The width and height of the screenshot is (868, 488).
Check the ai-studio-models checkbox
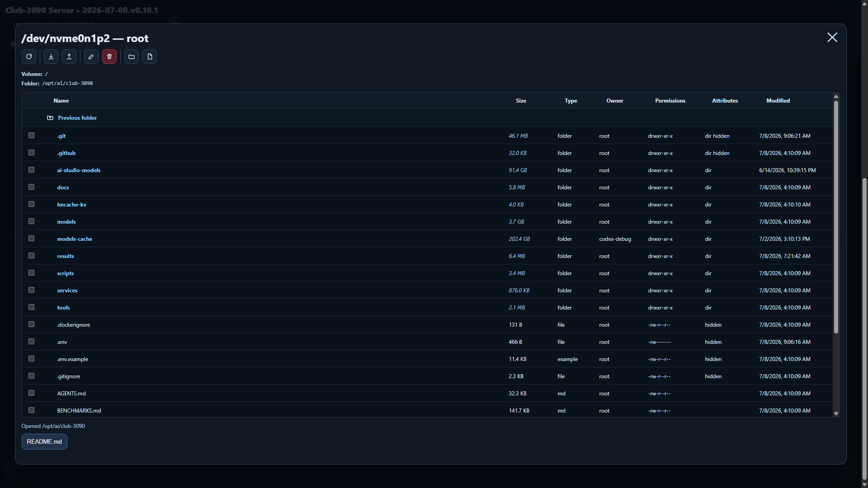tap(32, 170)
